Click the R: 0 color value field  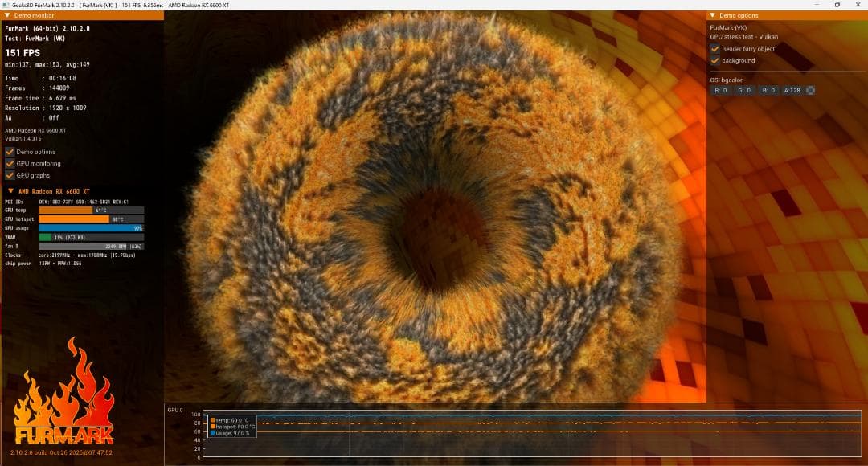[x=720, y=90]
